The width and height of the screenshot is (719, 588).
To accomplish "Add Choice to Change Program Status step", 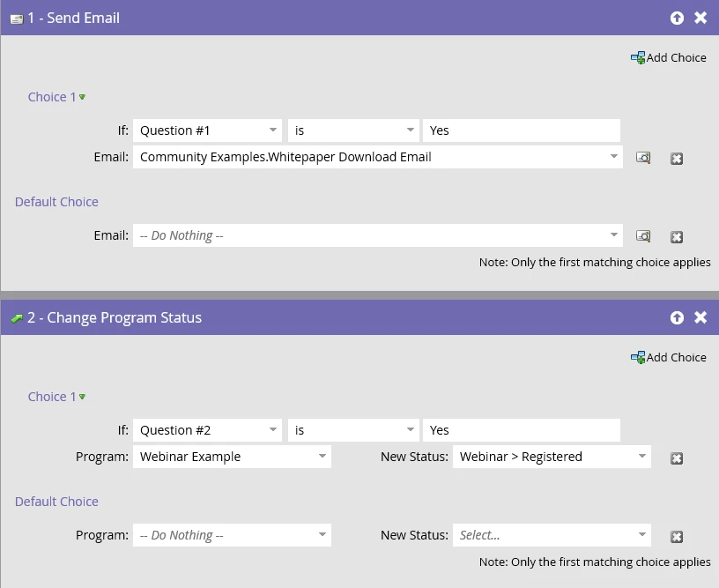I will coord(669,357).
